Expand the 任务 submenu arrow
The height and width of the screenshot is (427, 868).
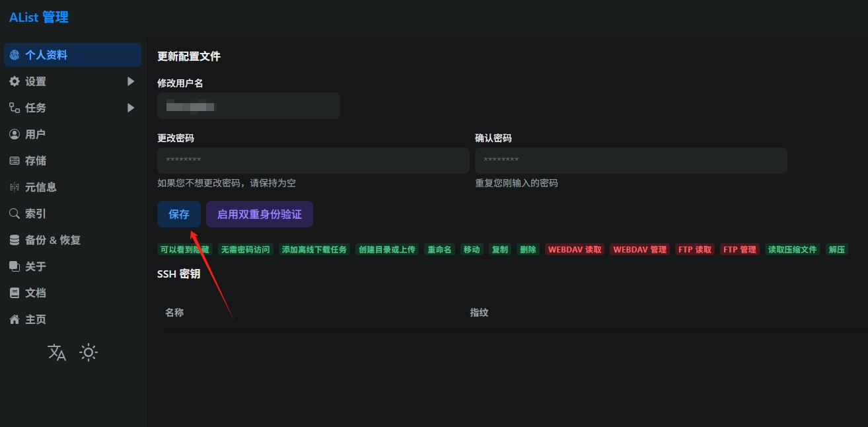tap(131, 108)
